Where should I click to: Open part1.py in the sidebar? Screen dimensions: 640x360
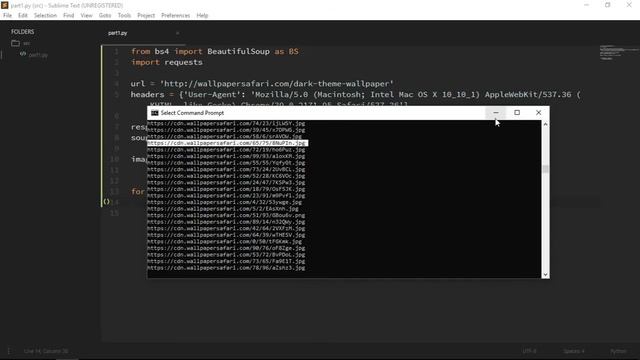pyautogui.click(x=38, y=55)
